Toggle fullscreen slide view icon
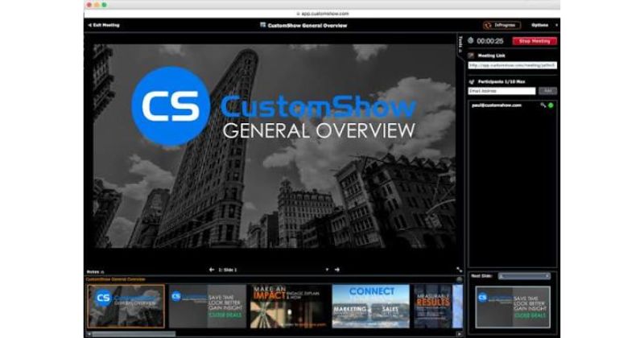644x338 pixels. click(x=459, y=270)
